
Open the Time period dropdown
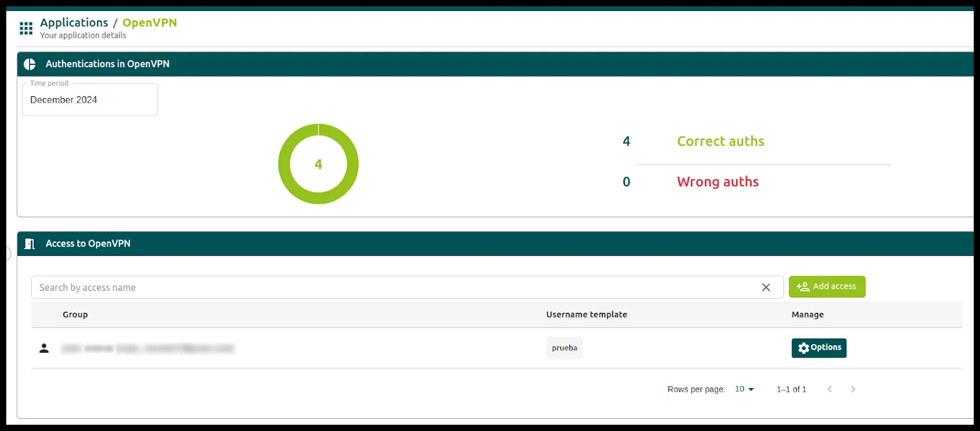[90, 100]
